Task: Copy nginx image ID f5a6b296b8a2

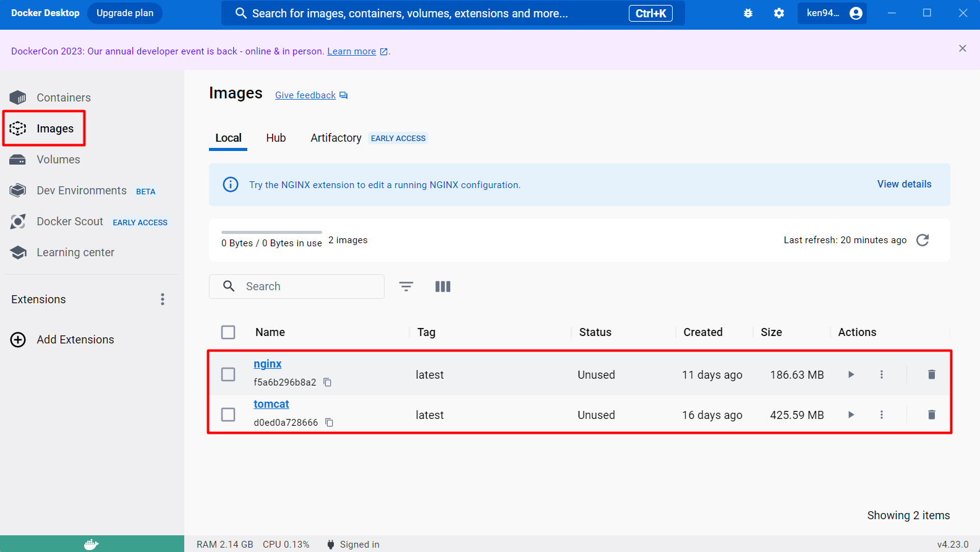Action: (328, 382)
